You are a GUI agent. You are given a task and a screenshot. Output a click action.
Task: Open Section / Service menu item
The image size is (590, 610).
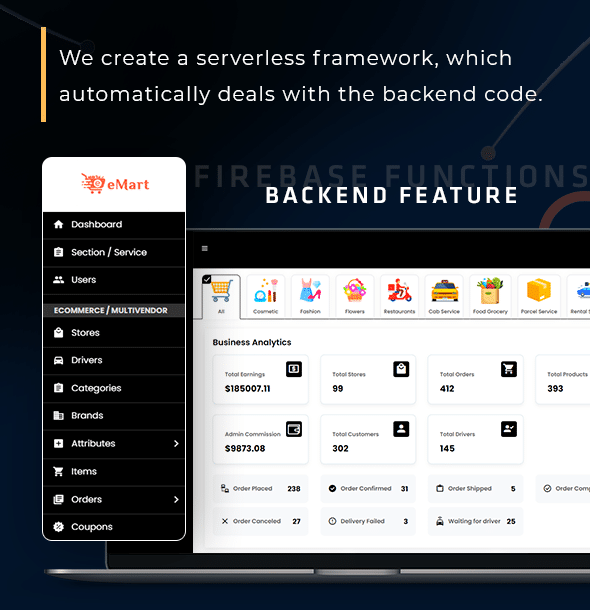pyautogui.click(x=114, y=252)
